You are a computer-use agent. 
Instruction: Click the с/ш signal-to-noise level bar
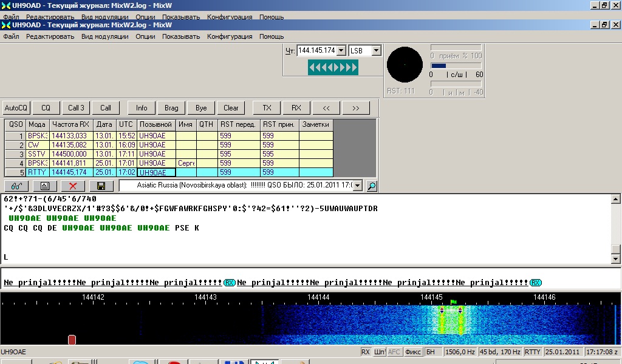(x=456, y=66)
